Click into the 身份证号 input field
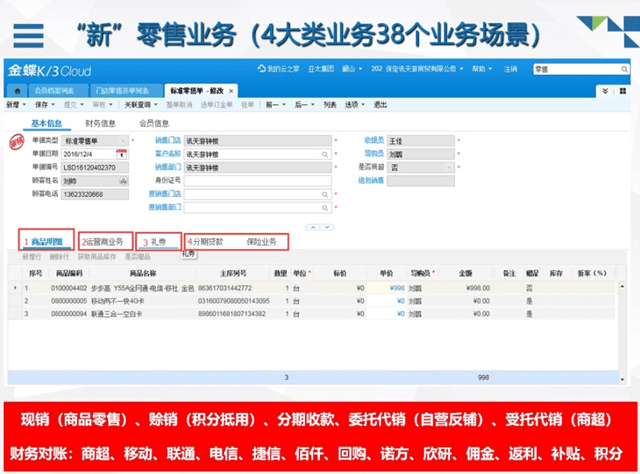The width and height of the screenshot is (640, 474). pos(258,181)
